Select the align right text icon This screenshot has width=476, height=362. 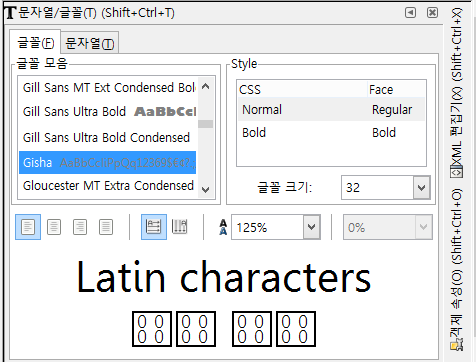pyautogui.click(x=80, y=227)
